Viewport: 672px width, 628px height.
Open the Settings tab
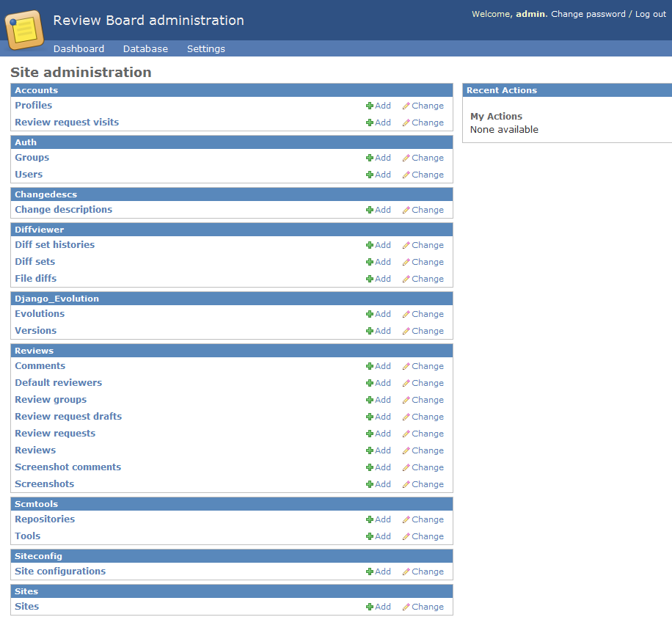(x=206, y=49)
